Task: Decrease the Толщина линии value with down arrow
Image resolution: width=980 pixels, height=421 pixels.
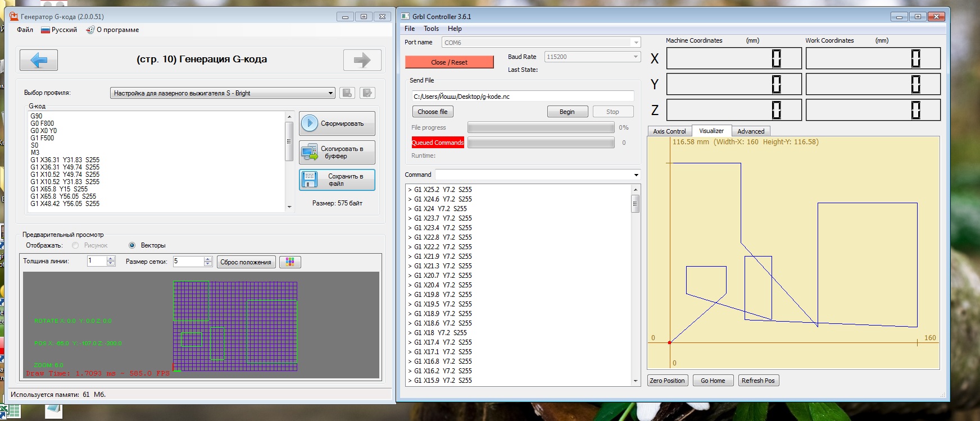Action: pos(111,264)
